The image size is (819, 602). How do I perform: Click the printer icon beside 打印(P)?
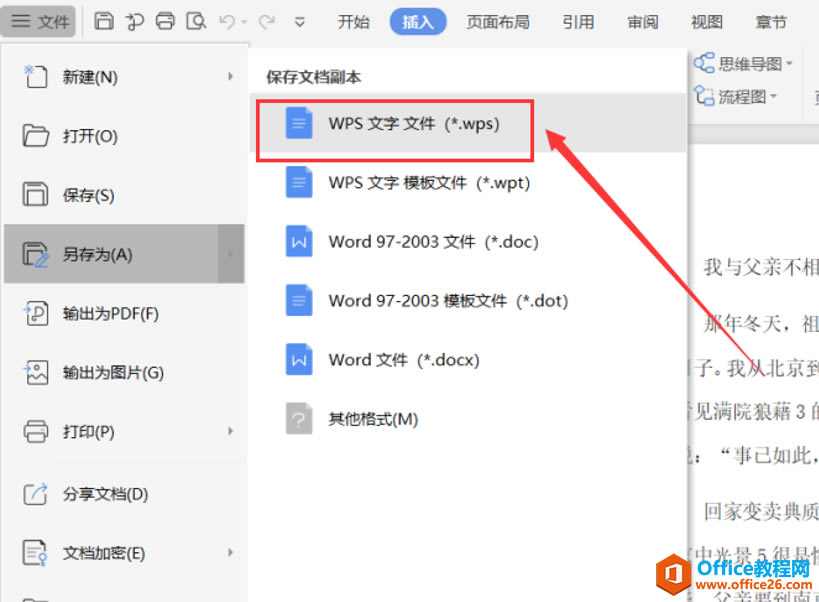pos(36,431)
